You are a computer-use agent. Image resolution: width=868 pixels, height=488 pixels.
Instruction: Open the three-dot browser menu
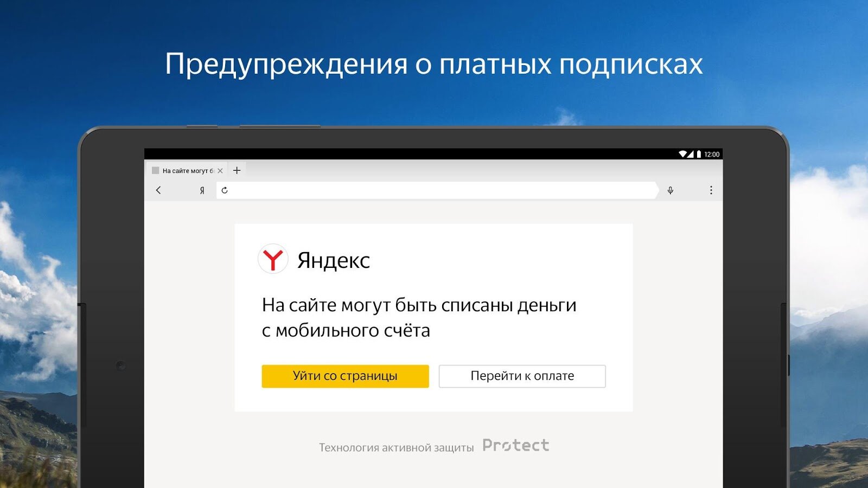(711, 190)
